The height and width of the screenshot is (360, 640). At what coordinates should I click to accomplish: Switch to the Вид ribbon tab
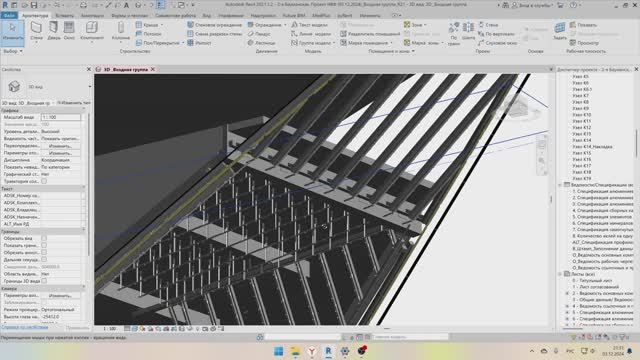[207, 16]
